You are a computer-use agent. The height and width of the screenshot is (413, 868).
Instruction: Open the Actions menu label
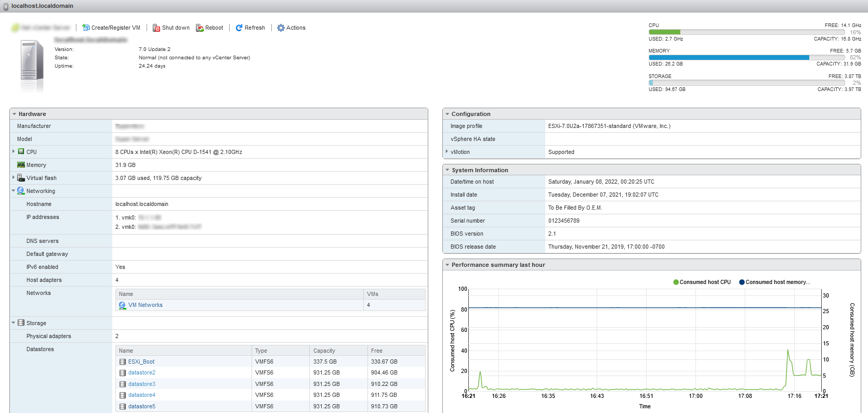click(296, 28)
